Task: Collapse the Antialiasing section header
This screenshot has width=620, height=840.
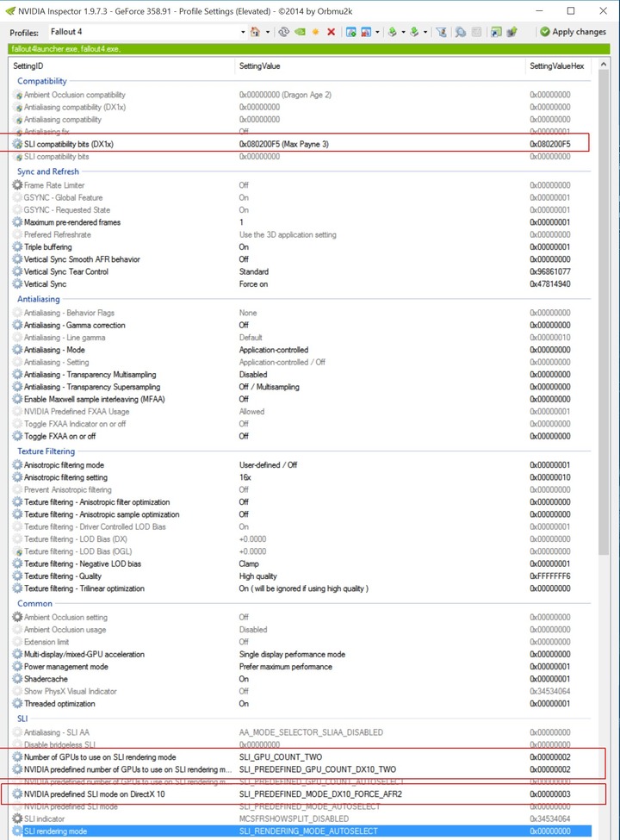Action: pyautogui.click(x=39, y=299)
